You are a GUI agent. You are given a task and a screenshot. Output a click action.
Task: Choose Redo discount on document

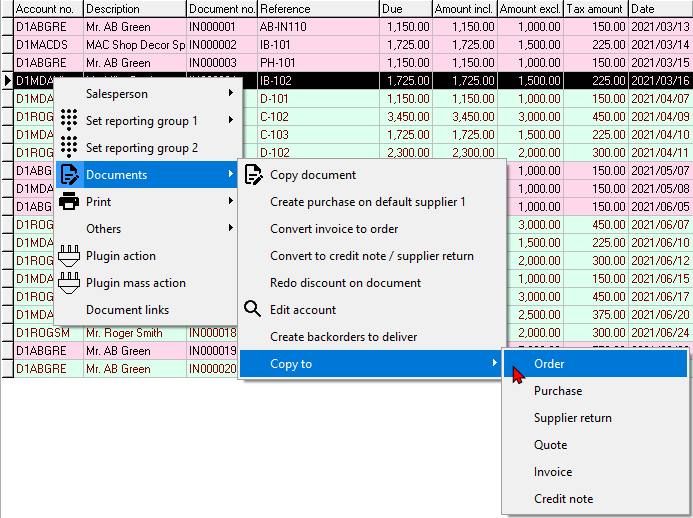click(x=373, y=282)
